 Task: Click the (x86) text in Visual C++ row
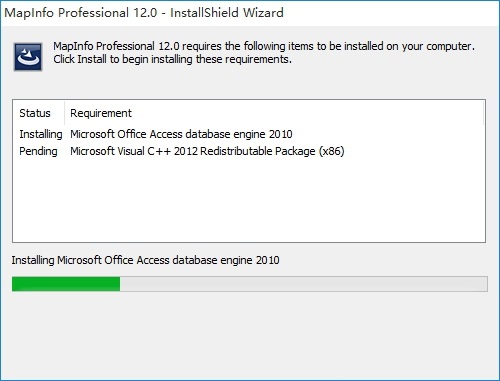(331, 151)
